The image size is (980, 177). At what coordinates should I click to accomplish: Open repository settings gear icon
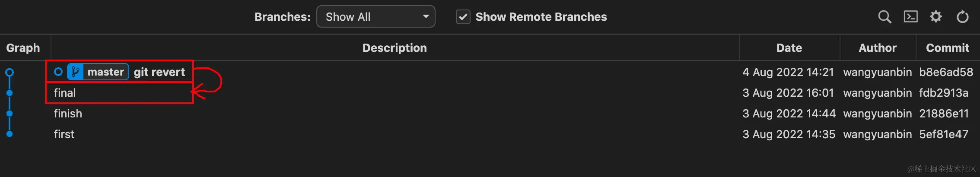click(936, 17)
